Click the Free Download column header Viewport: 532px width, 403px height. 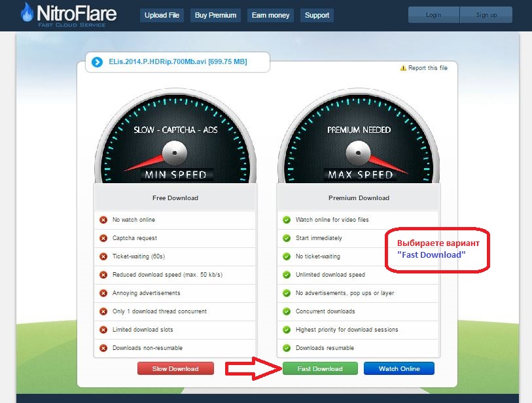pos(175,198)
